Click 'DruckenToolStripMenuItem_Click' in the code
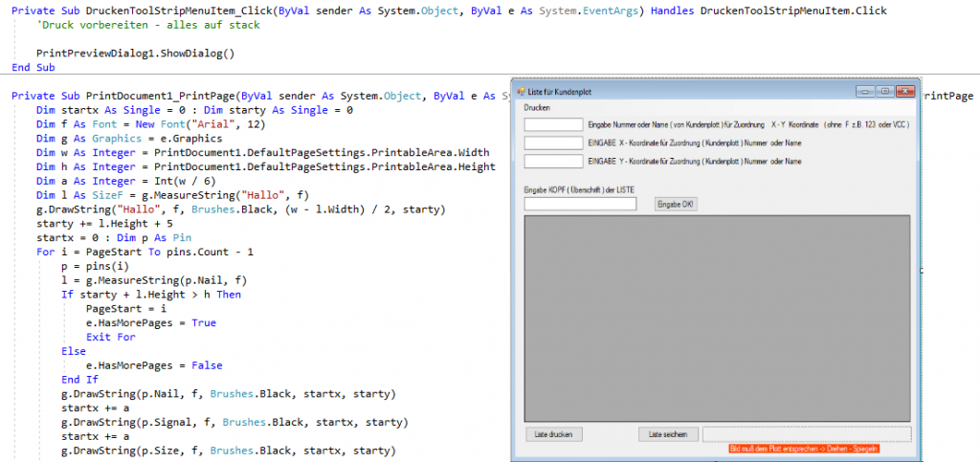Image resolution: width=980 pixels, height=462 pixels. (179, 11)
